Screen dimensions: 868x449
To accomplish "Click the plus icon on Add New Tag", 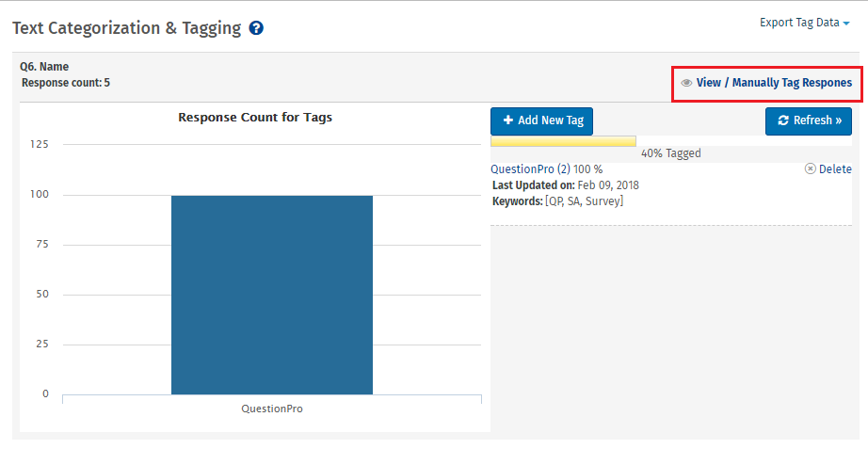I will 508,120.
